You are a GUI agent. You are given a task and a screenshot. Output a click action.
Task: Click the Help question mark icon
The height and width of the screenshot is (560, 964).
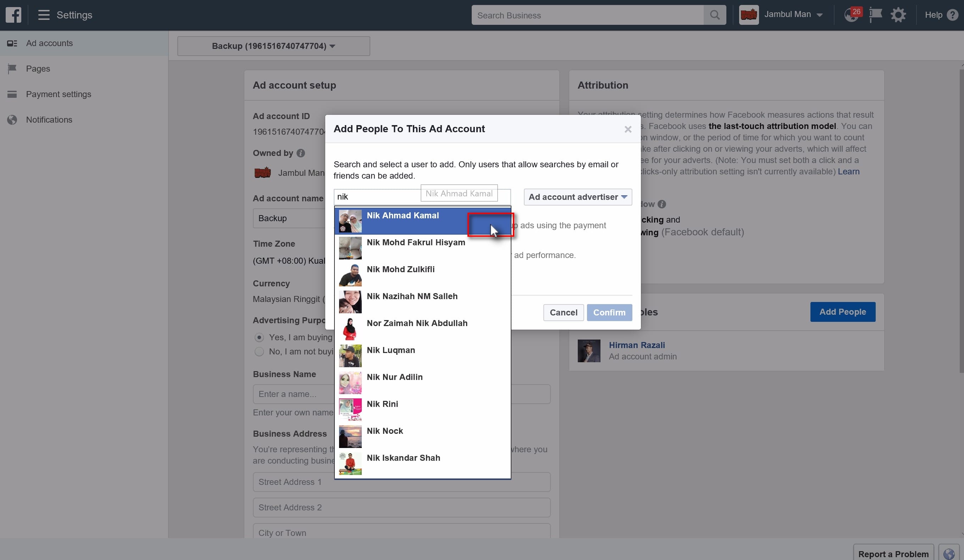point(952,15)
